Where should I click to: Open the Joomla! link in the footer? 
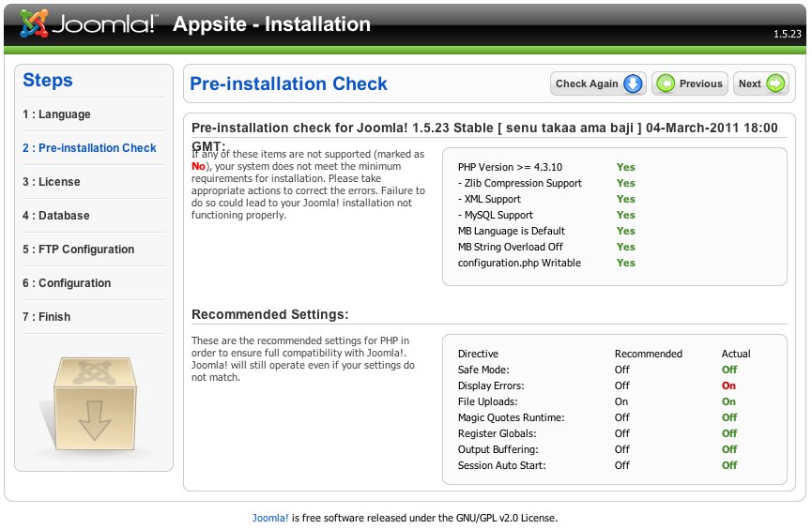coord(270,518)
